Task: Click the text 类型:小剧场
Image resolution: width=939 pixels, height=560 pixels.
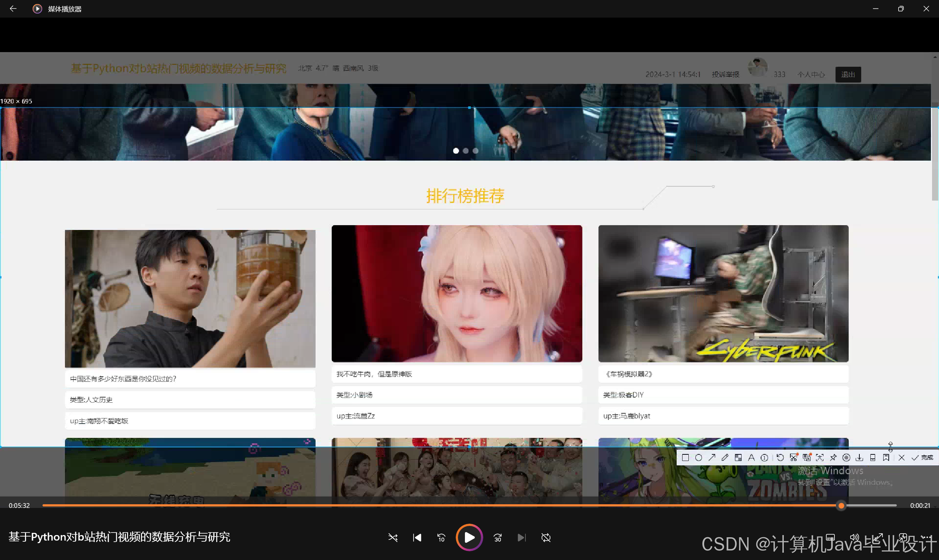Action: pos(354,395)
